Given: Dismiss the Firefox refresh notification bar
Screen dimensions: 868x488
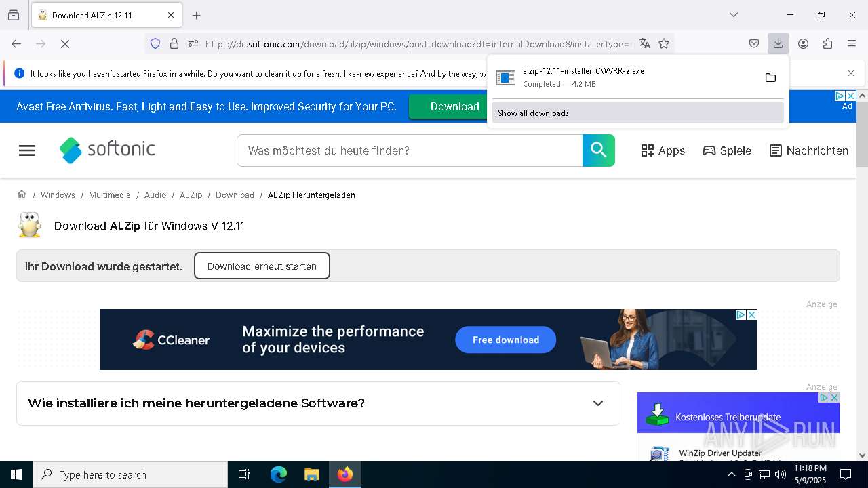Looking at the screenshot, I should [x=851, y=73].
